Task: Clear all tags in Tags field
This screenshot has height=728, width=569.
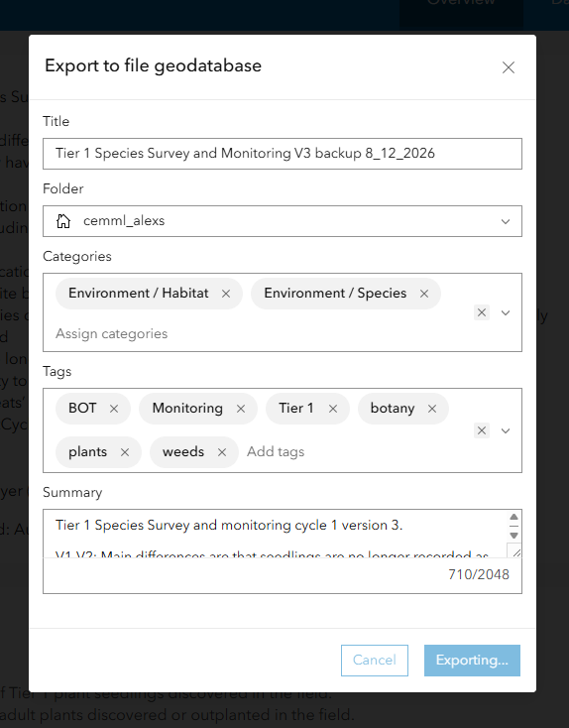Action: tap(482, 430)
